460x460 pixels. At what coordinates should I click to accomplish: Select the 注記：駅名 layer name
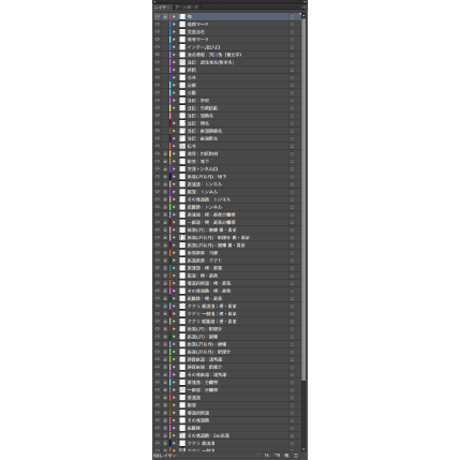pyautogui.click(x=198, y=123)
